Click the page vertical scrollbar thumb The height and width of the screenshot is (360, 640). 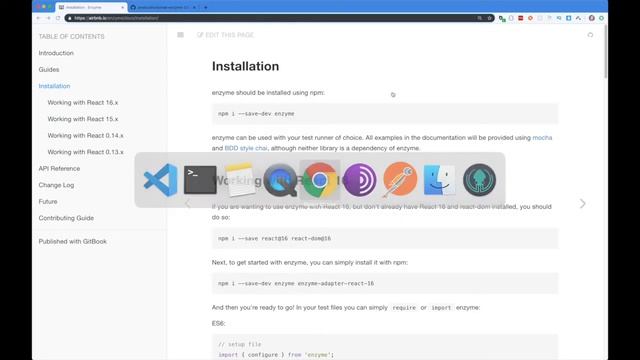(606, 51)
